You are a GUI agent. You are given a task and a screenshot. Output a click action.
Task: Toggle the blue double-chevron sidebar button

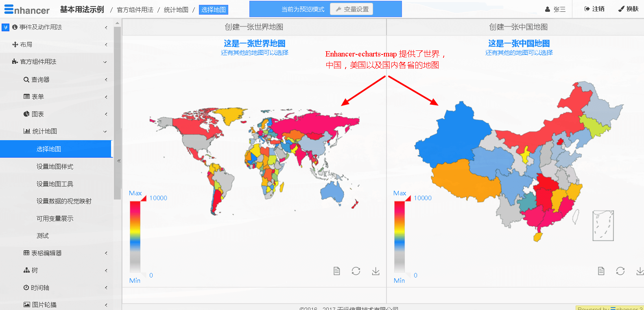tap(5, 27)
